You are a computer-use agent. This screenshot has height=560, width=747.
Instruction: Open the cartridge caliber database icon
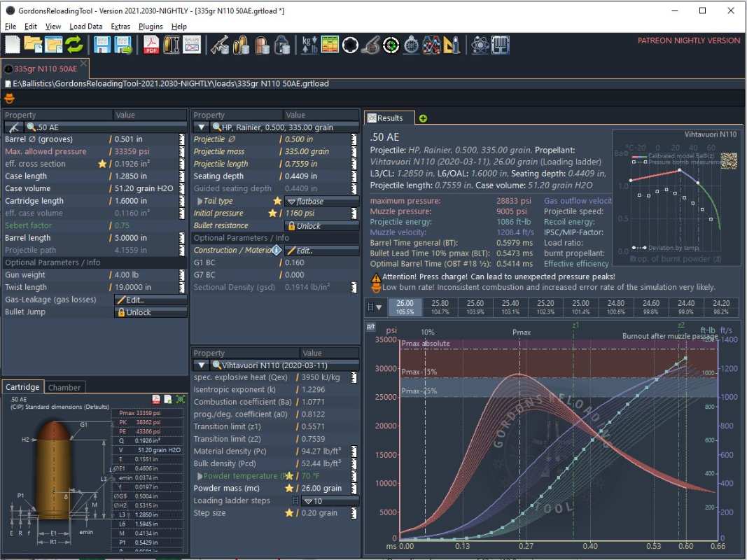click(241, 45)
